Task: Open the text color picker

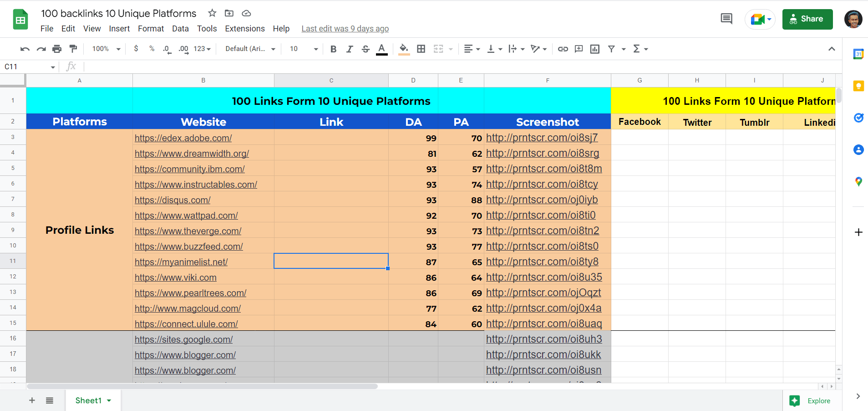Action: (x=382, y=49)
